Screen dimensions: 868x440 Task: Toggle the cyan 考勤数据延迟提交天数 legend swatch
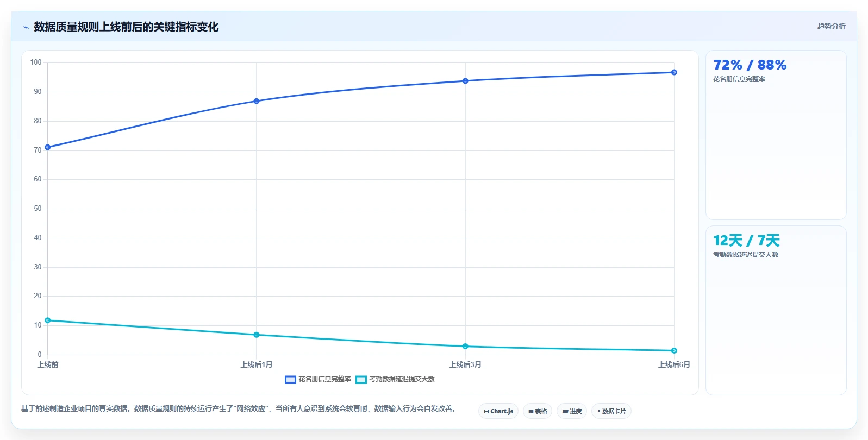[361, 379]
